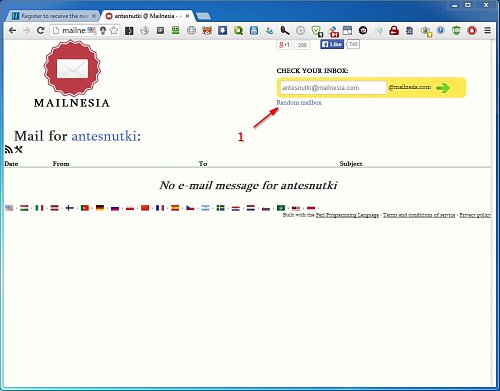Image resolution: width=500 pixels, height=391 pixels.
Task: Click the browser address bar
Action: [x=74, y=31]
